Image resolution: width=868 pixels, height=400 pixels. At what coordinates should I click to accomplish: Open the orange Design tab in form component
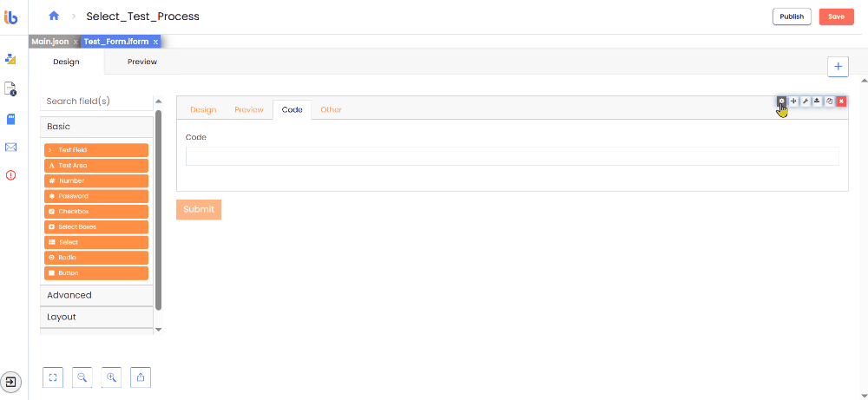(203, 109)
